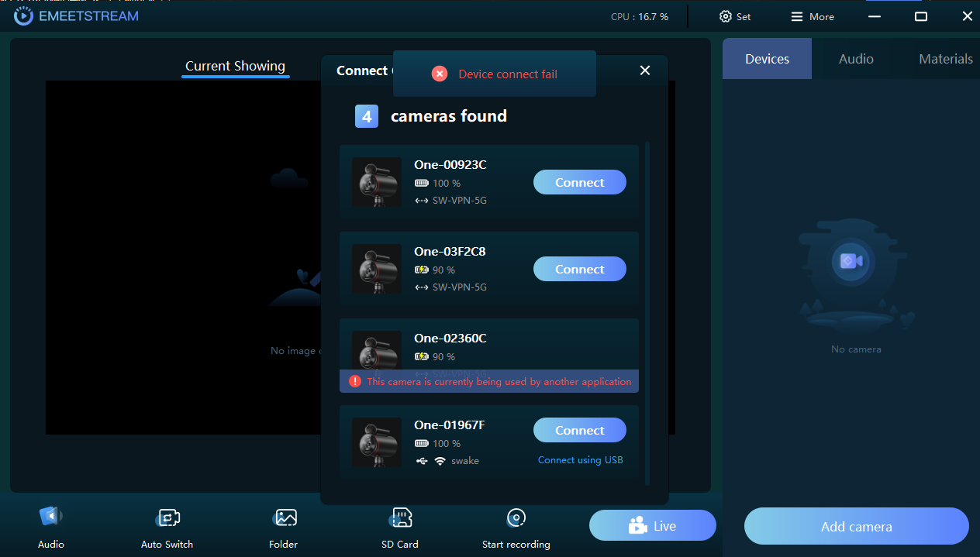This screenshot has height=557, width=980.
Task: Close the Connect camera dialog
Action: tap(644, 70)
